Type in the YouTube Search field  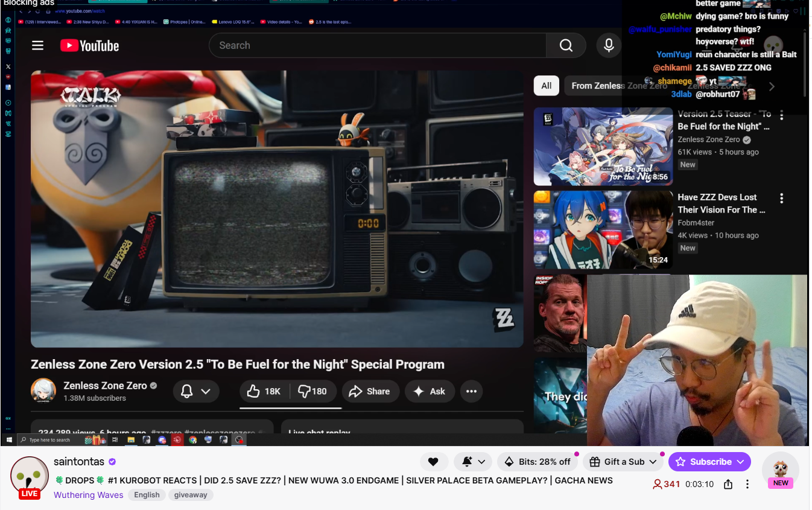377,45
